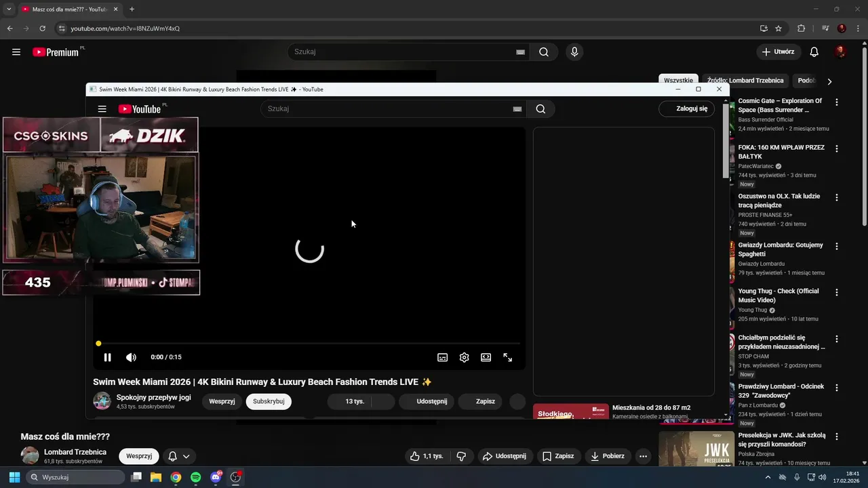Open options menu for Gwiazdy Lombardu video
This screenshot has width=868, height=488.
[x=837, y=246]
